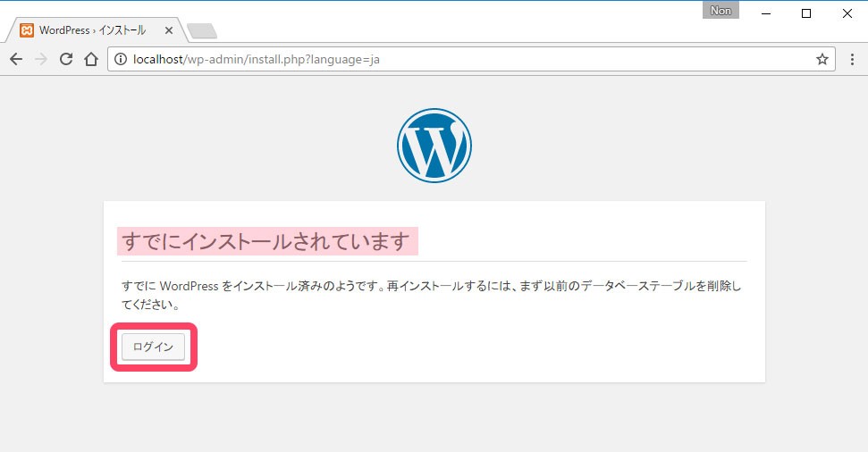Image resolution: width=868 pixels, height=452 pixels.
Task: Click the XAMPP favicon on the tab
Action: tap(27, 29)
